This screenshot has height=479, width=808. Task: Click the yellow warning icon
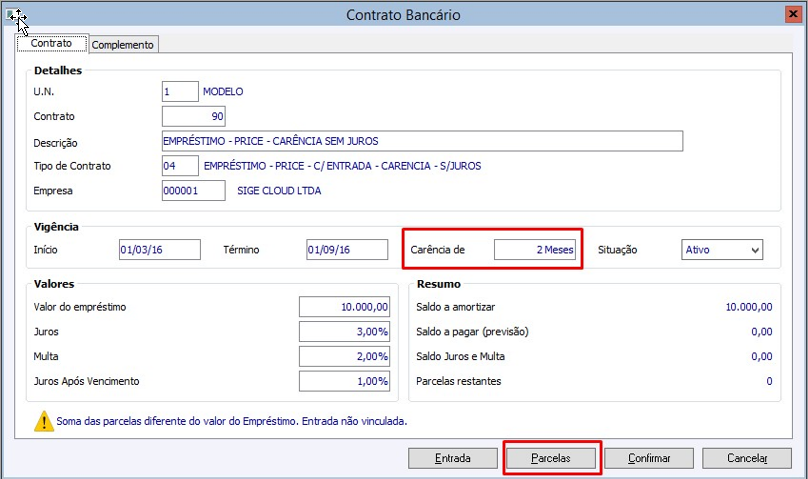[44, 421]
